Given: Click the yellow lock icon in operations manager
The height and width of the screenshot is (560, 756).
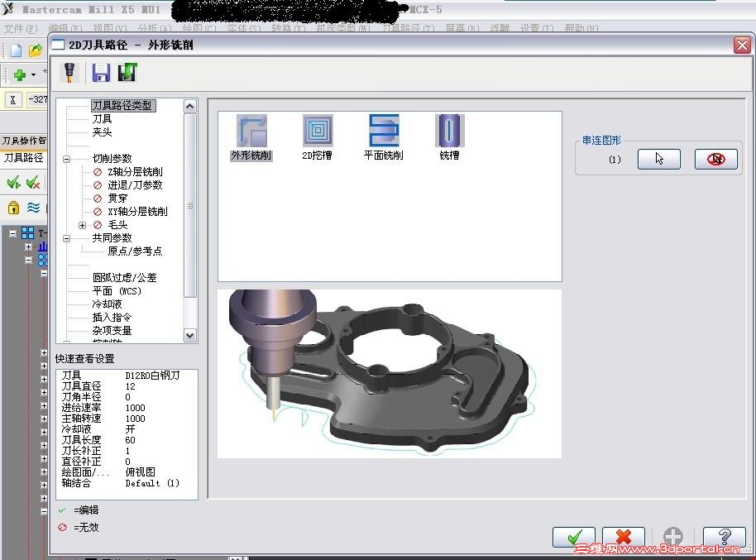Looking at the screenshot, I should [x=13, y=208].
